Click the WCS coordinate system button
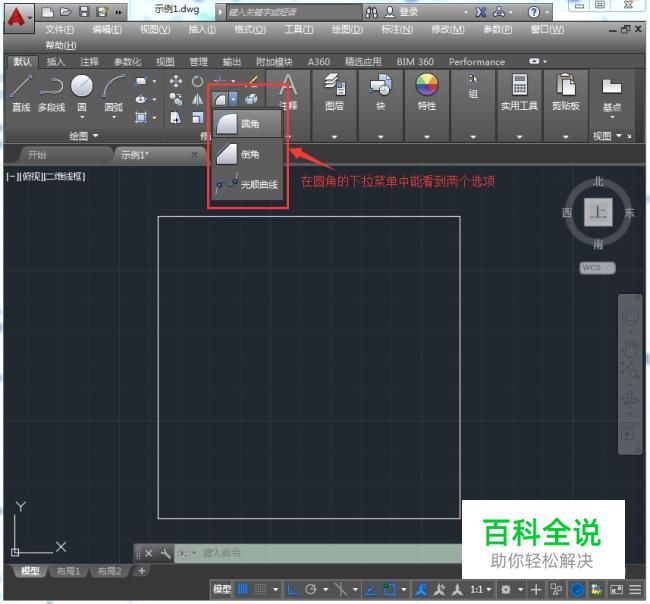 [597, 268]
